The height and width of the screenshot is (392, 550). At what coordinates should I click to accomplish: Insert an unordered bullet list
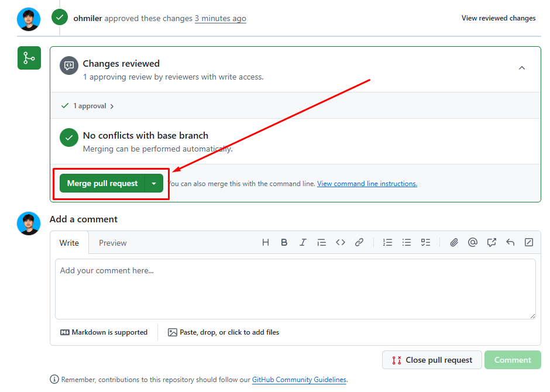click(407, 242)
